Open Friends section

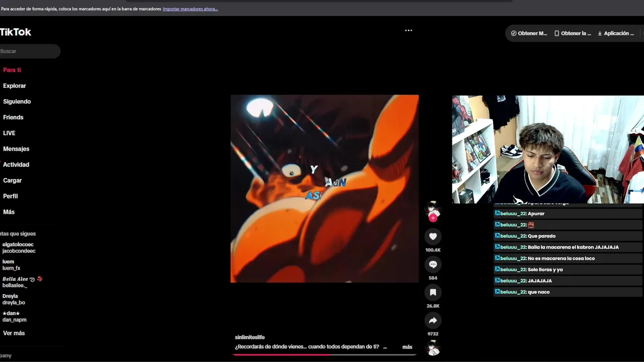(x=13, y=117)
